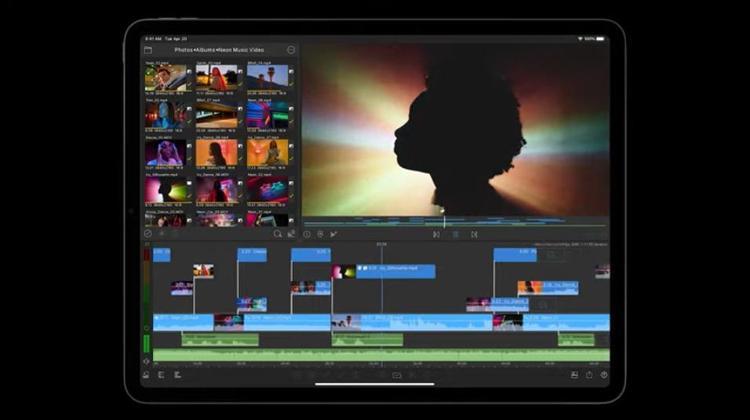Click the library view/sort icon beside search
Screen dimensions: 750x420
pos(292,234)
